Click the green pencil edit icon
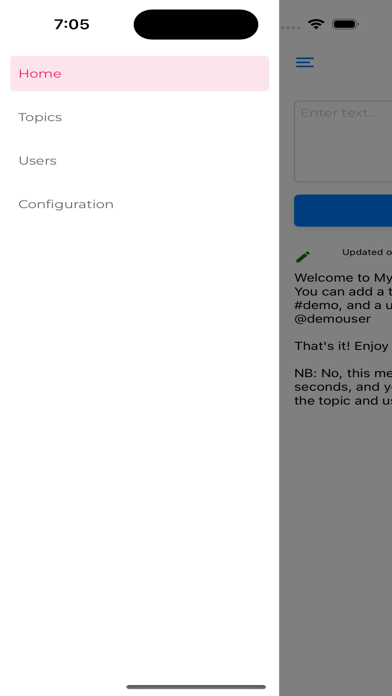Image resolution: width=392 pixels, height=696 pixels. click(303, 257)
